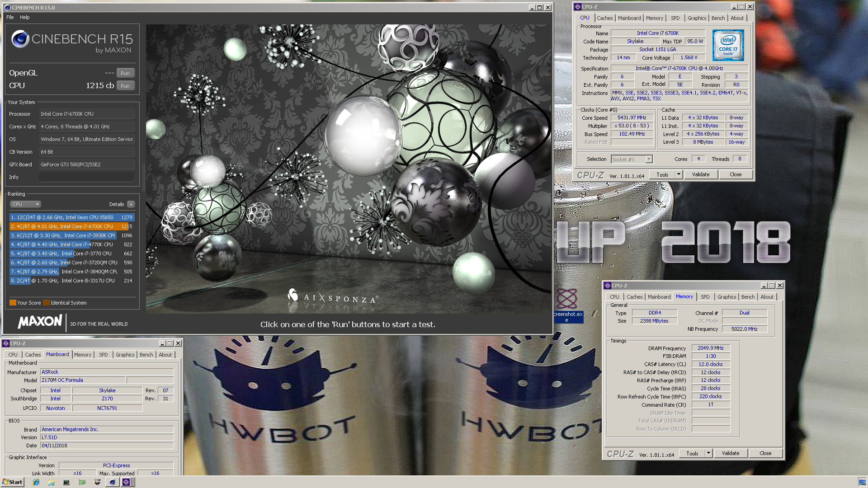Switch to SPD tab in top CPU-Z window
This screenshot has height=488, width=868.
coord(675,18)
